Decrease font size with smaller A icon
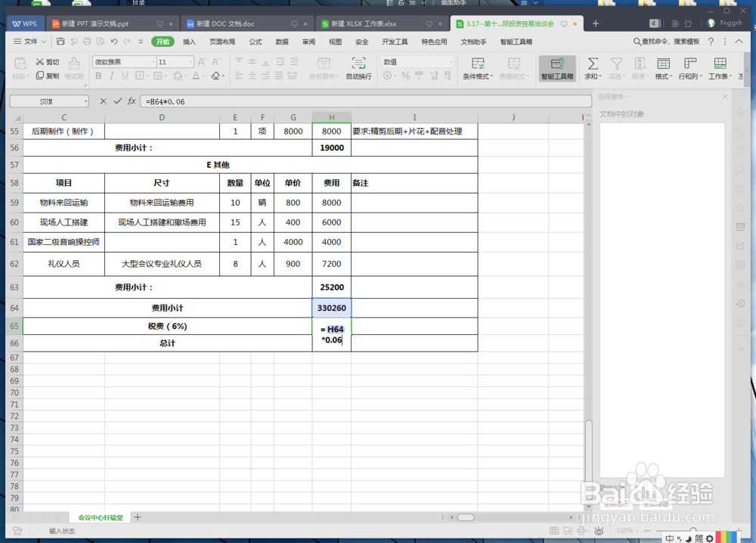The image size is (756, 543). [x=215, y=62]
